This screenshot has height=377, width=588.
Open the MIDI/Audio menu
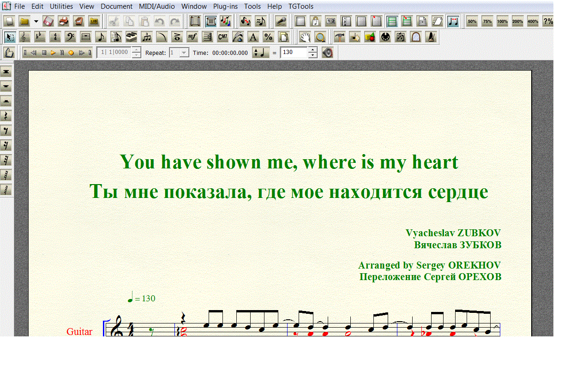156,6
